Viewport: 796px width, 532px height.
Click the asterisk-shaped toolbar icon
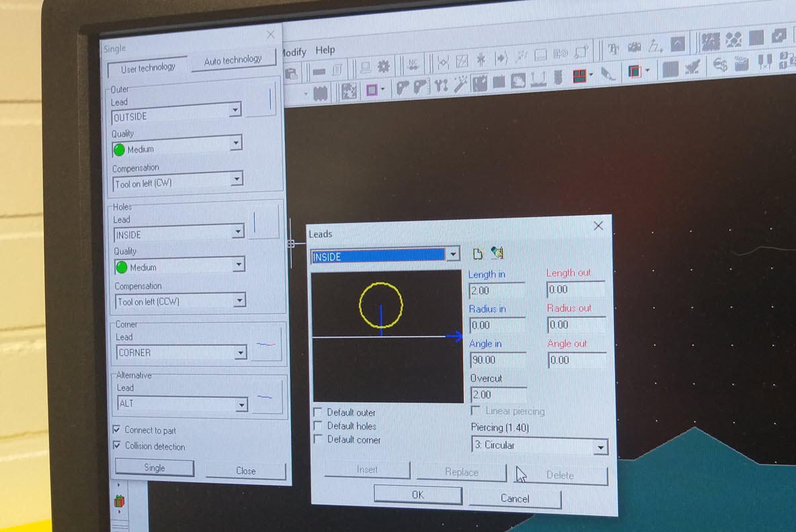(x=481, y=60)
